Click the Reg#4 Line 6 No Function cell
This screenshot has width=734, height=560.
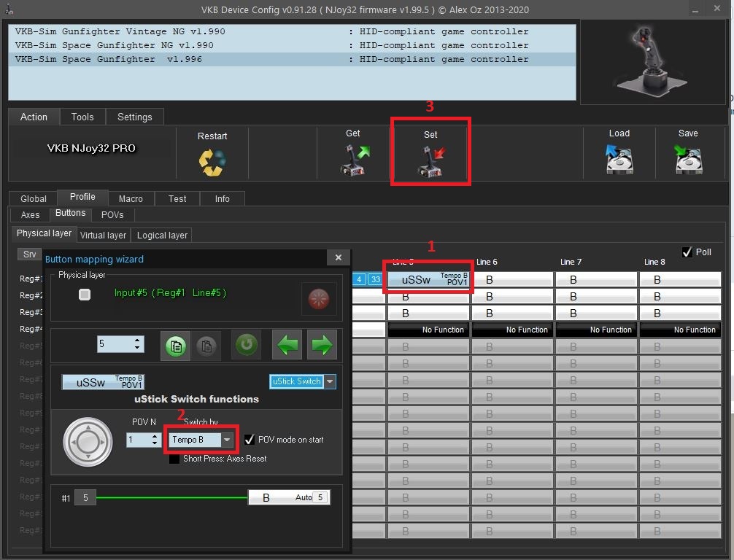[x=513, y=330]
